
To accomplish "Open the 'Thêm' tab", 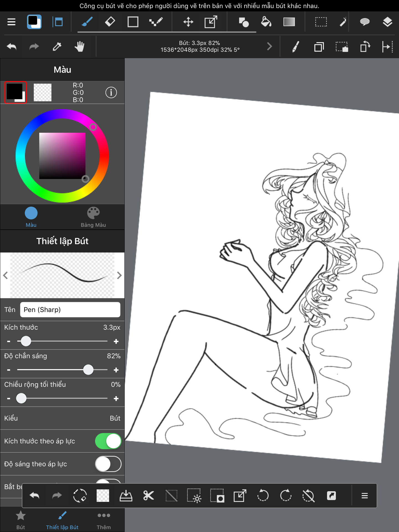I will click(104, 520).
